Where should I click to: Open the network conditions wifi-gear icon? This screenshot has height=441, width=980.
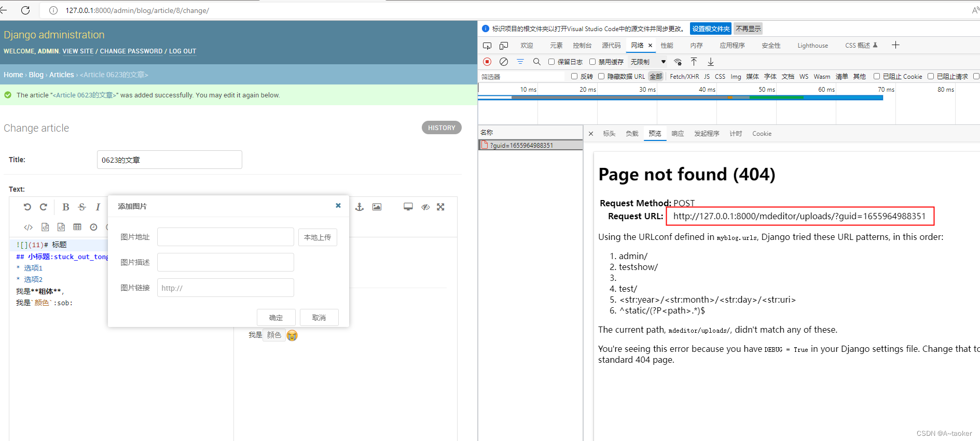coord(678,62)
